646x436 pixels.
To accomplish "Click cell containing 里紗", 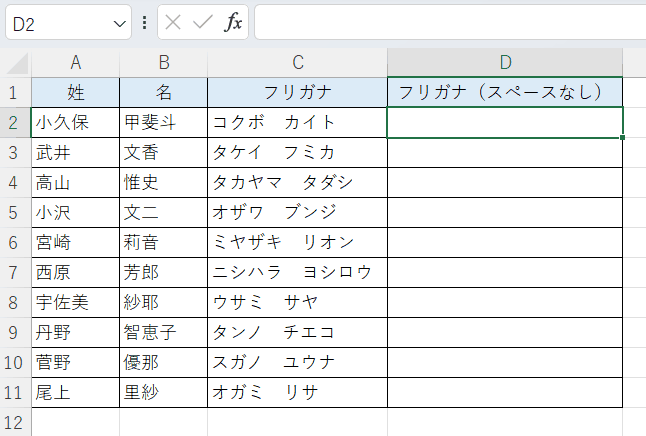I will [164, 393].
